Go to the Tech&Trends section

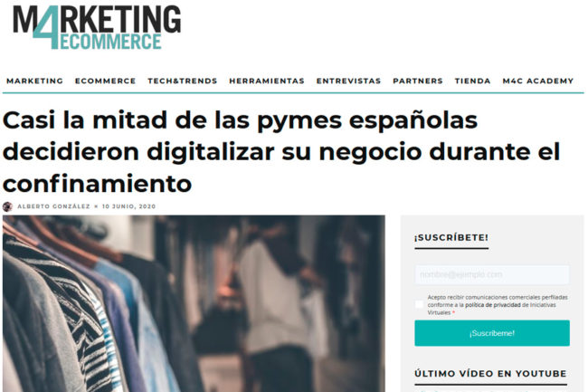click(182, 81)
